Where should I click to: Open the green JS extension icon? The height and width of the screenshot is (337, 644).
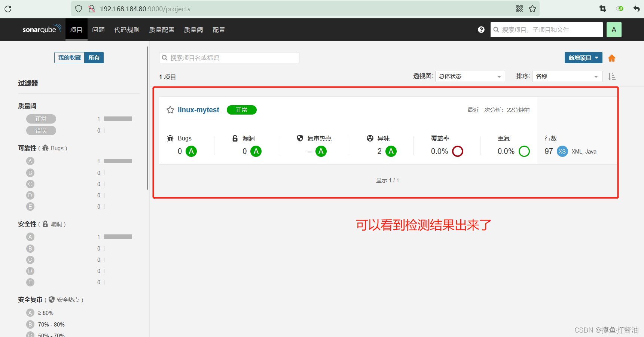[x=620, y=9]
